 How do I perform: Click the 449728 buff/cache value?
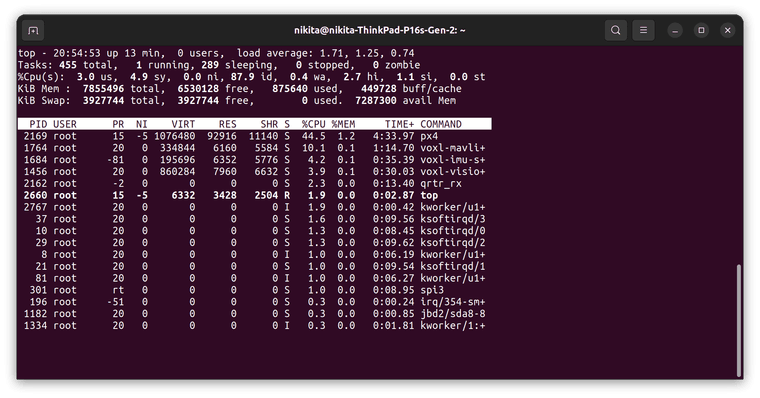(379, 89)
